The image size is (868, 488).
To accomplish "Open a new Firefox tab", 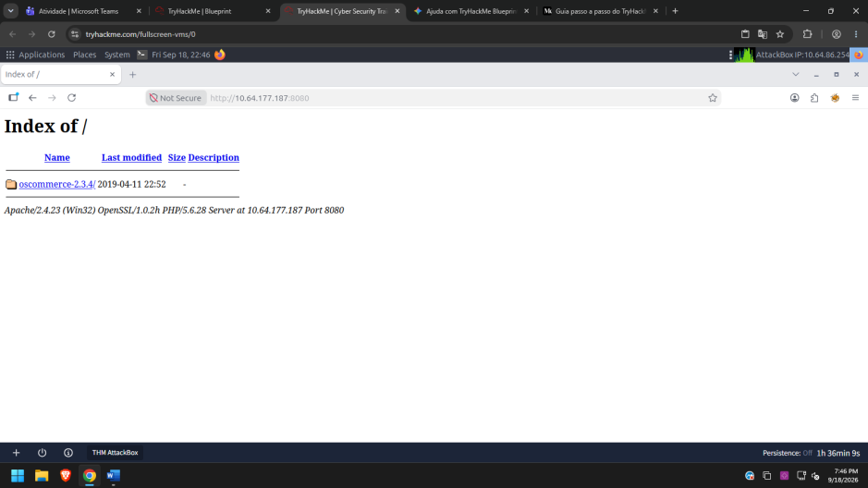I will coord(132,75).
